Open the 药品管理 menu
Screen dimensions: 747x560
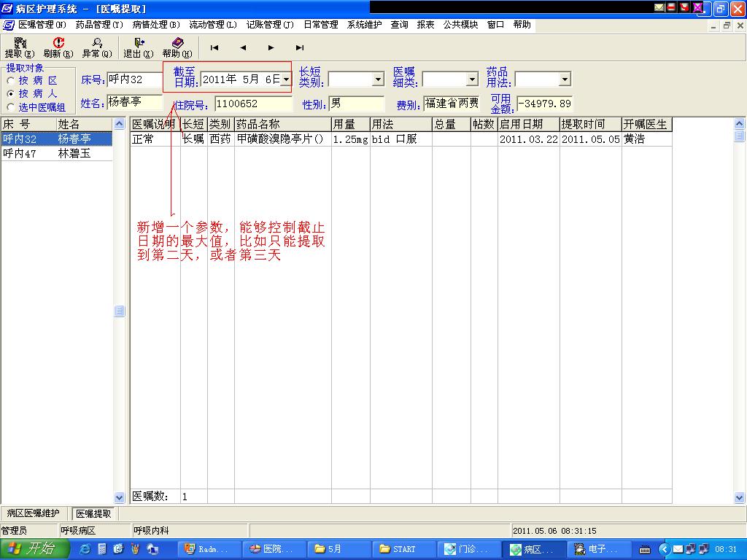[x=99, y=25]
